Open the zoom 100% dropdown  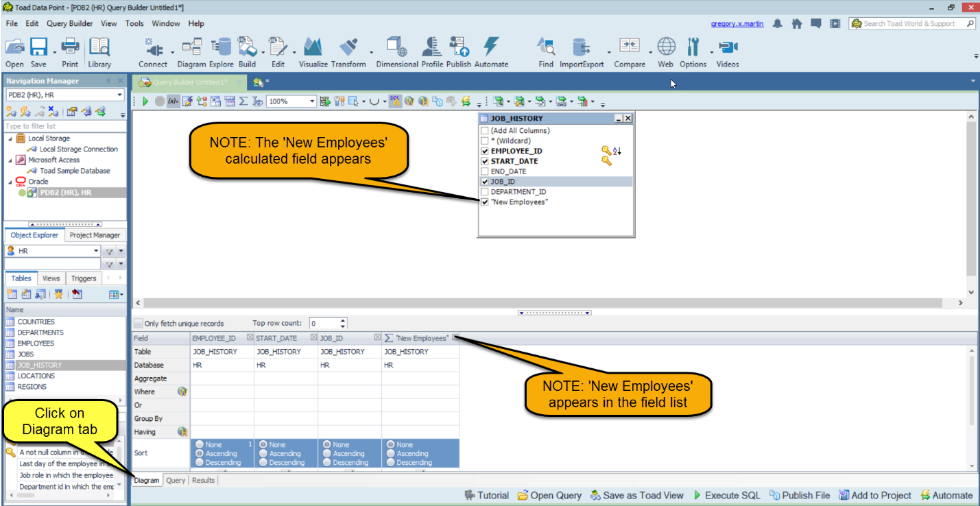(313, 101)
